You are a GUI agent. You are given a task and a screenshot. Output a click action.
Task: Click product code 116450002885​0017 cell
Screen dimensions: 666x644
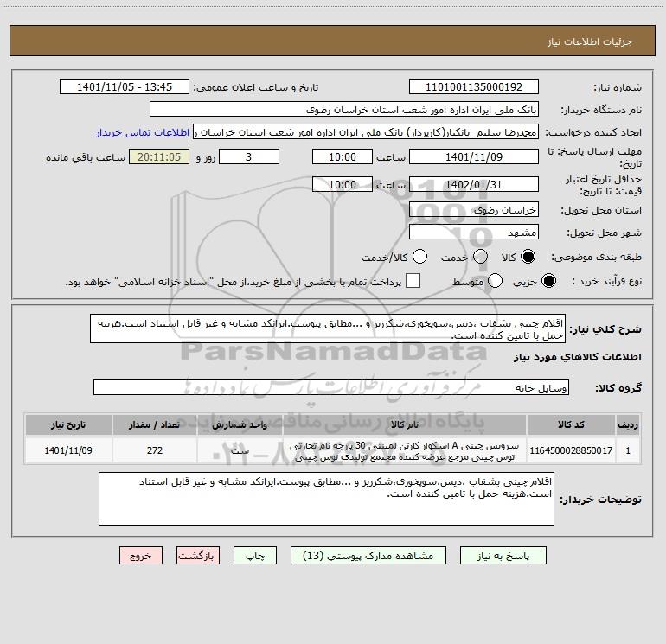tap(571, 450)
